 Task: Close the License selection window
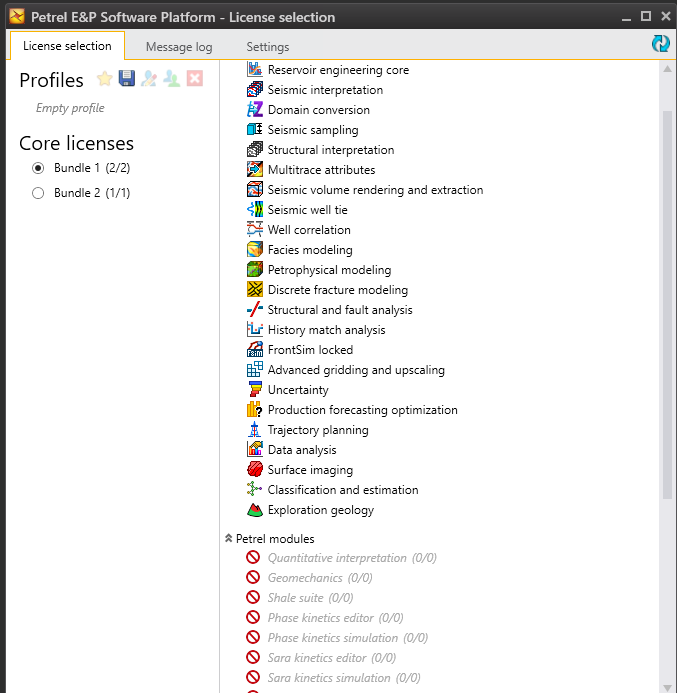(666, 16)
